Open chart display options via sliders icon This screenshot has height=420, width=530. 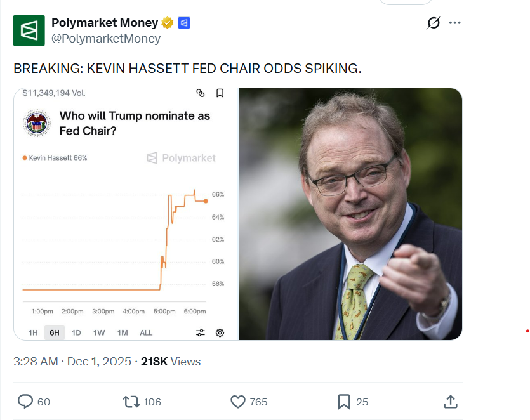click(201, 332)
